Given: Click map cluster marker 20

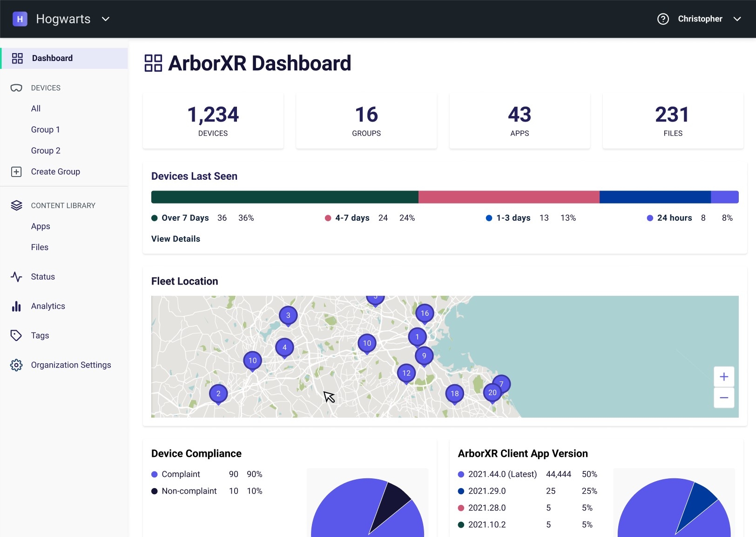Looking at the screenshot, I should pyautogui.click(x=492, y=393).
